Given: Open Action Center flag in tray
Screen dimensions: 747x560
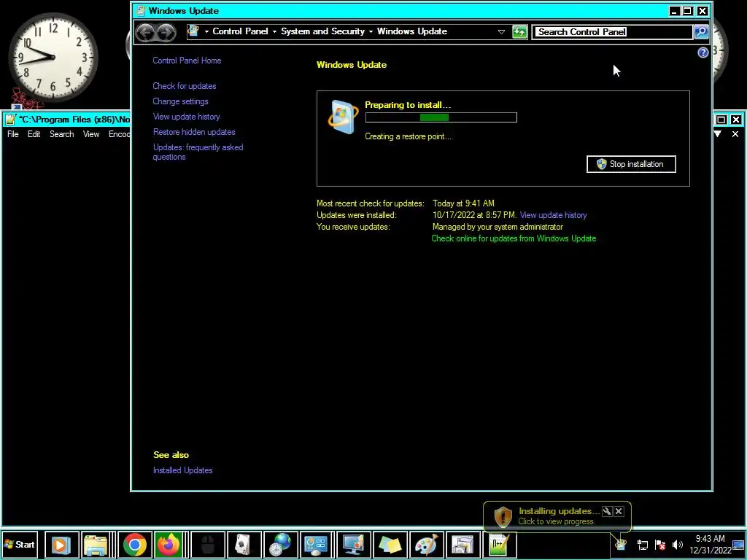Looking at the screenshot, I should (659, 545).
